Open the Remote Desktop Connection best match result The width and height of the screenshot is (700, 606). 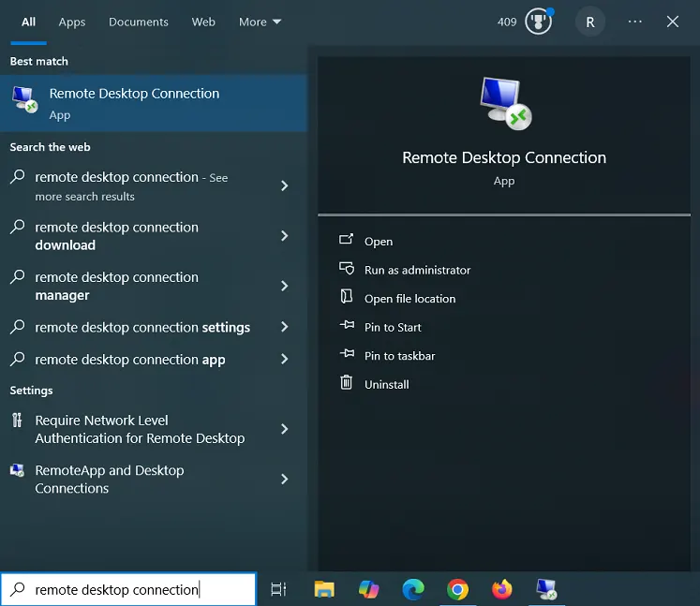click(x=153, y=103)
